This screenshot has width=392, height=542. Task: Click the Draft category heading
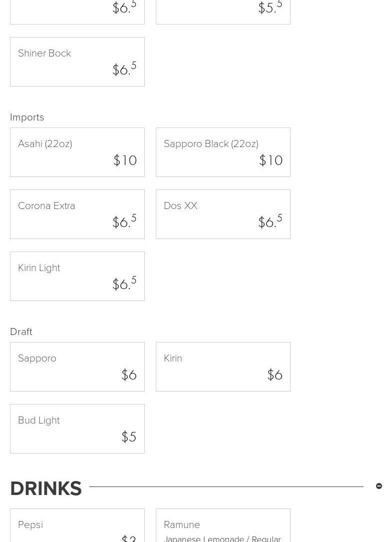tap(21, 331)
